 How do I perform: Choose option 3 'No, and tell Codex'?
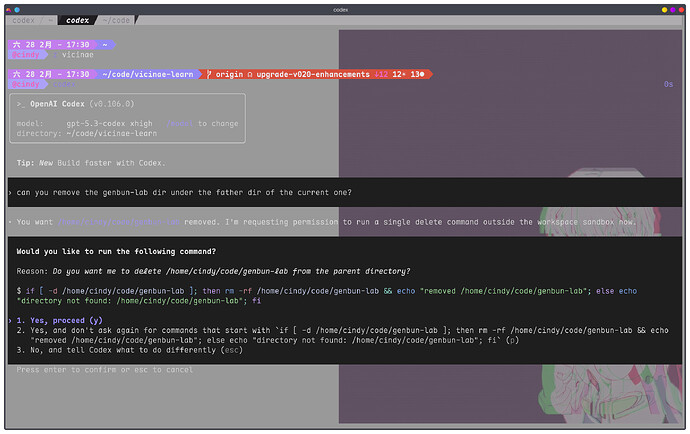pyautogui.click(x=129, y=350)
